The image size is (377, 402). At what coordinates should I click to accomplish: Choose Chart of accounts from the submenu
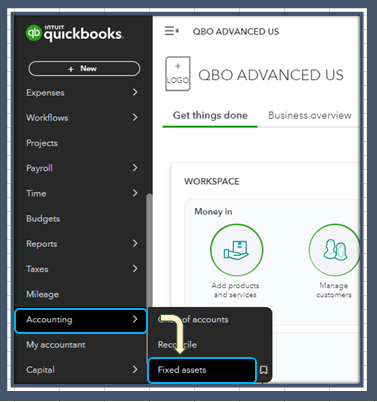click(x=193, y=319)
